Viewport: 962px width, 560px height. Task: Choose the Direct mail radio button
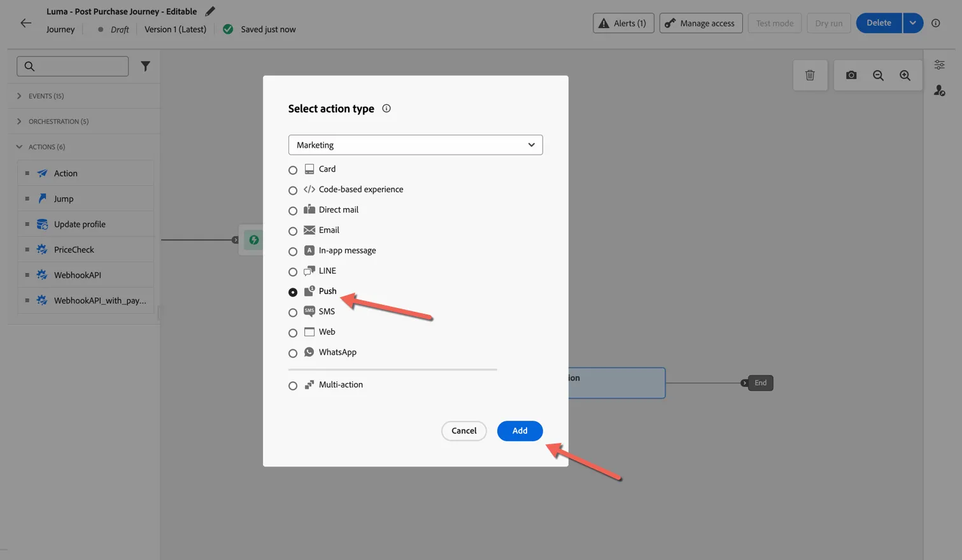click(x=293, y=211)
